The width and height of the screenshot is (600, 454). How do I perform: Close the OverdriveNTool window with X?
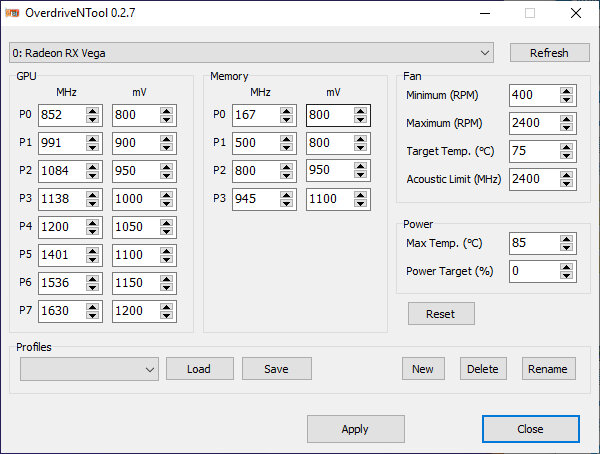point(576,13)
